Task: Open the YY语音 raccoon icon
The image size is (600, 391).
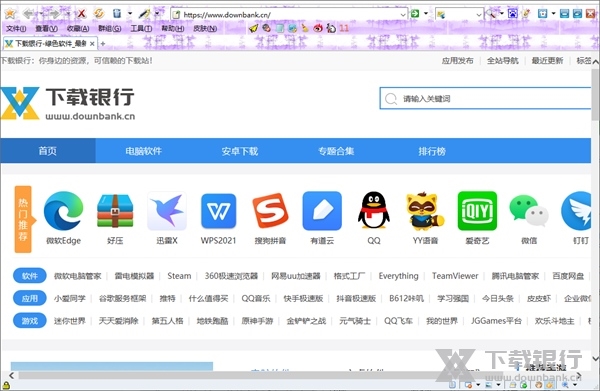Action: pos(426,211)
